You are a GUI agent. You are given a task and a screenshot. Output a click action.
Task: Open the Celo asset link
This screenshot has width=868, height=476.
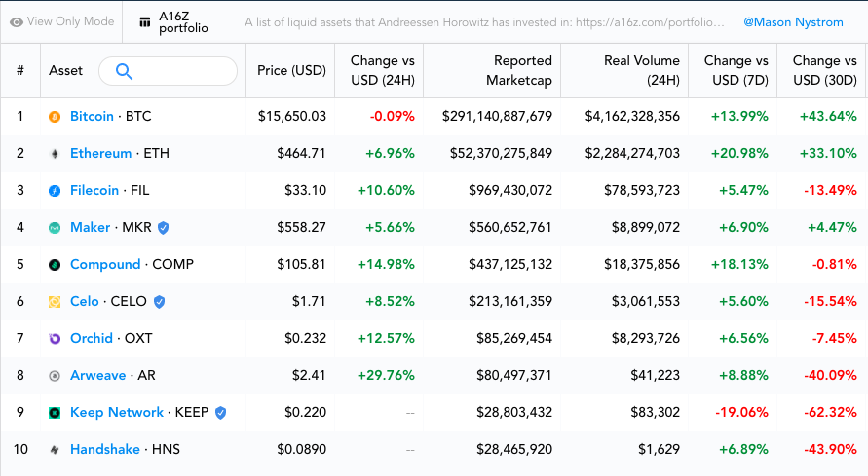[84, 302]
